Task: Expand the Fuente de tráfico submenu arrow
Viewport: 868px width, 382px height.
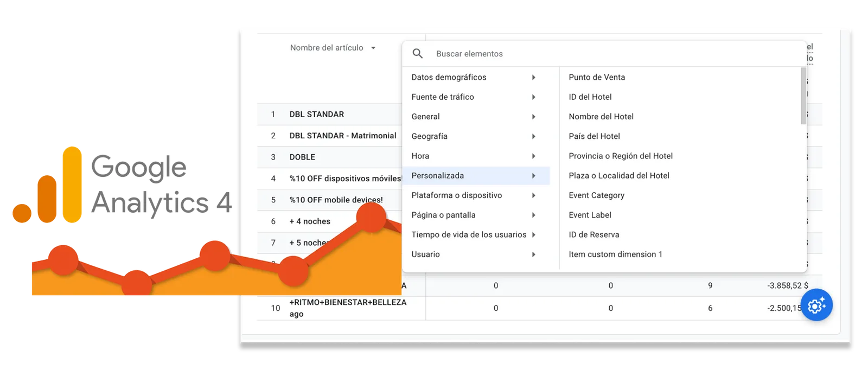Action: tap(534, 97)
